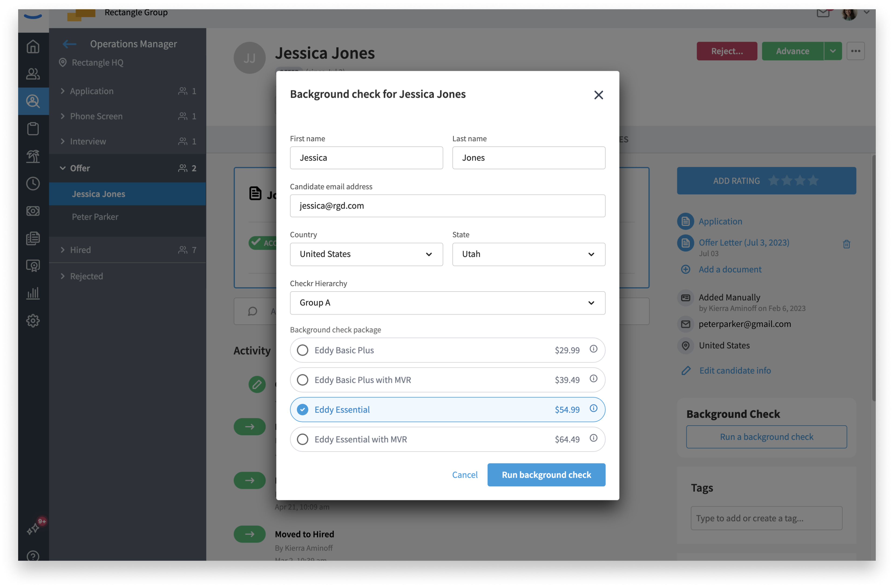Image resolution: width=894 pixels, height=588 pixels.
Task: Click the Rectangle Group company name
Action: (136, 12)
